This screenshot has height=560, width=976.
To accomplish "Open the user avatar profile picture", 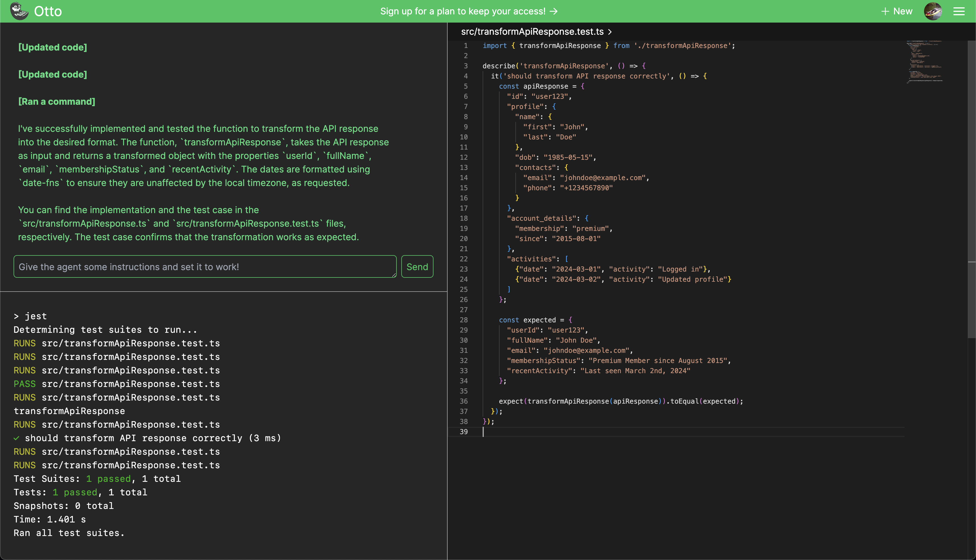I will click(x=933, y=11).
